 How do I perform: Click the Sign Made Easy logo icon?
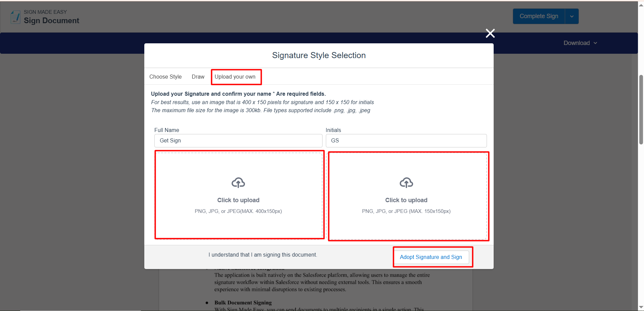15,17
